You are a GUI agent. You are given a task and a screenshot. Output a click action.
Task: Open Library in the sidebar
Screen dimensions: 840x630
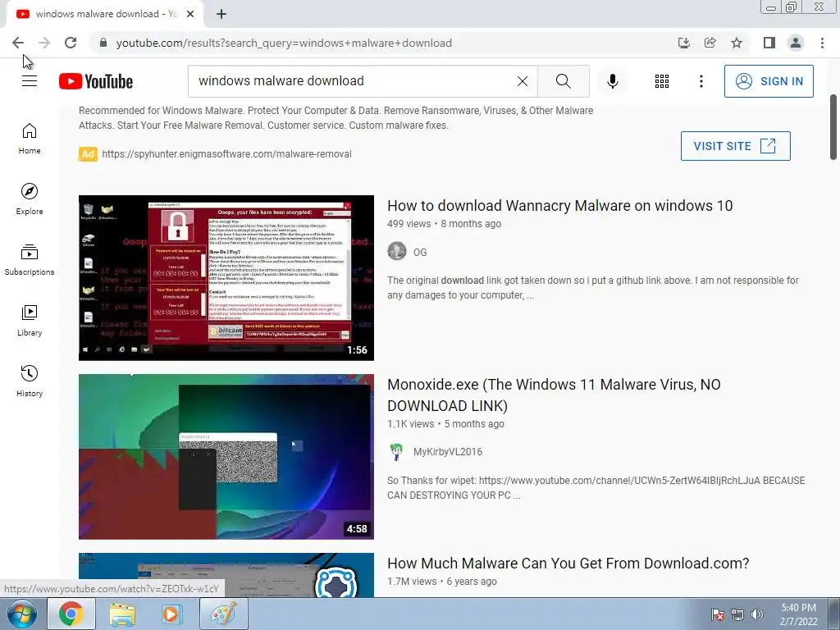tap(30, 321)
